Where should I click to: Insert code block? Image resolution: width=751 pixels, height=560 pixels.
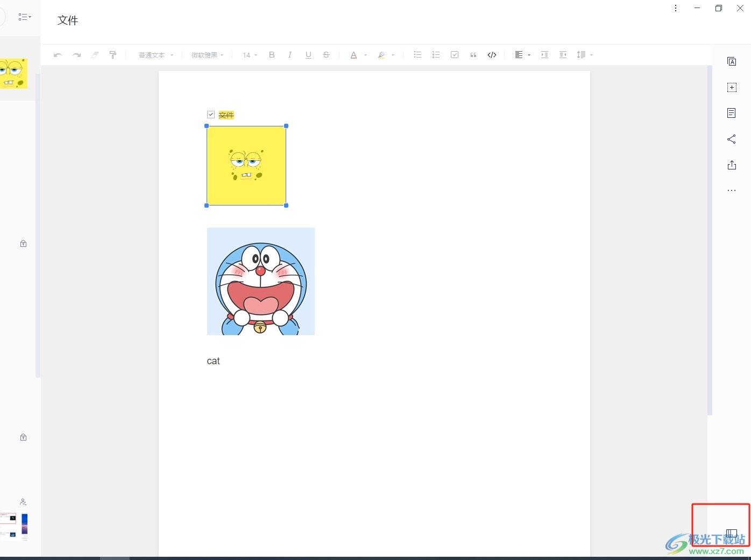click(x=492, y=55)
